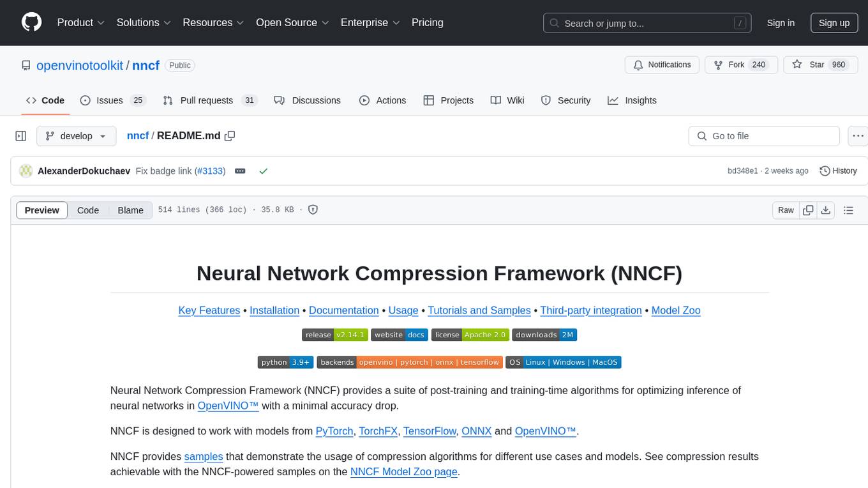Switch to the Code tab
The image size is (868, 488).
coord(45,100)
